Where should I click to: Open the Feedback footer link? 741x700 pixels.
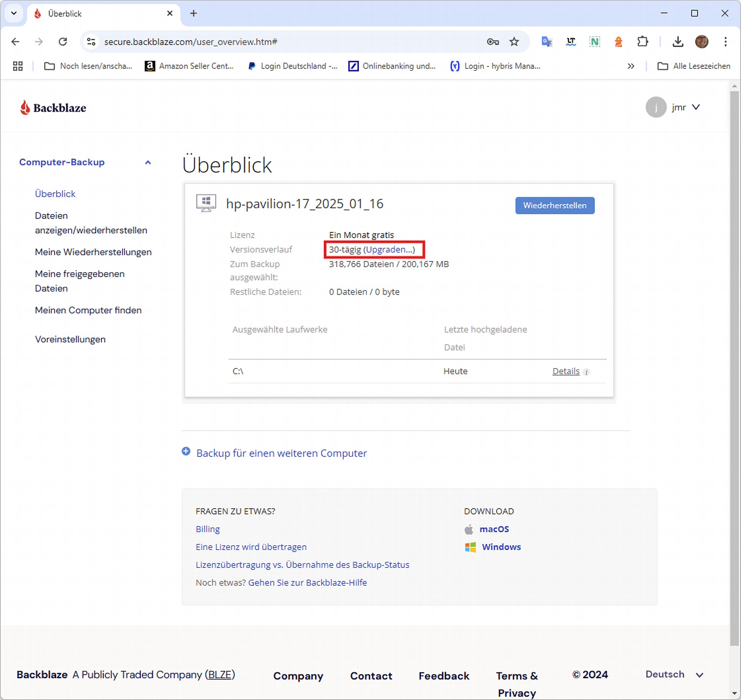[x=444, y=676]
